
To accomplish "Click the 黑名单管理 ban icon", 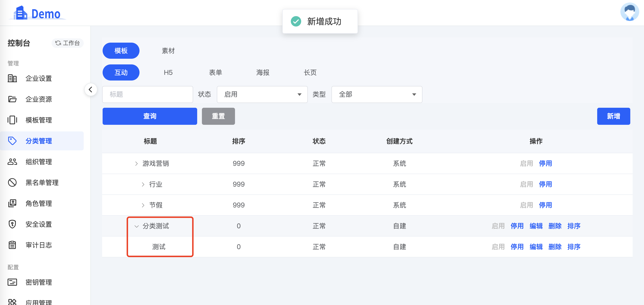I will [x=12, y=182].
